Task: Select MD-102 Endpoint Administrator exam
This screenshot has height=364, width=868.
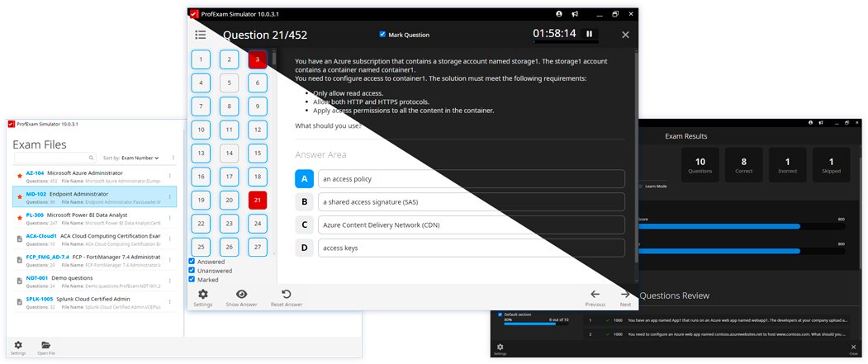Action: pyautogui.click(x=95, y=197)
